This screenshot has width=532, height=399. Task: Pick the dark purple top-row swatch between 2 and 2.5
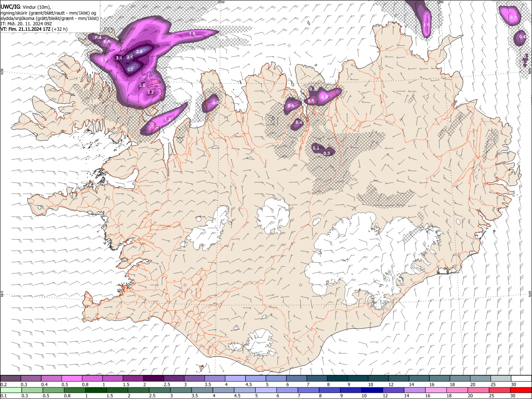pos(153,379)
